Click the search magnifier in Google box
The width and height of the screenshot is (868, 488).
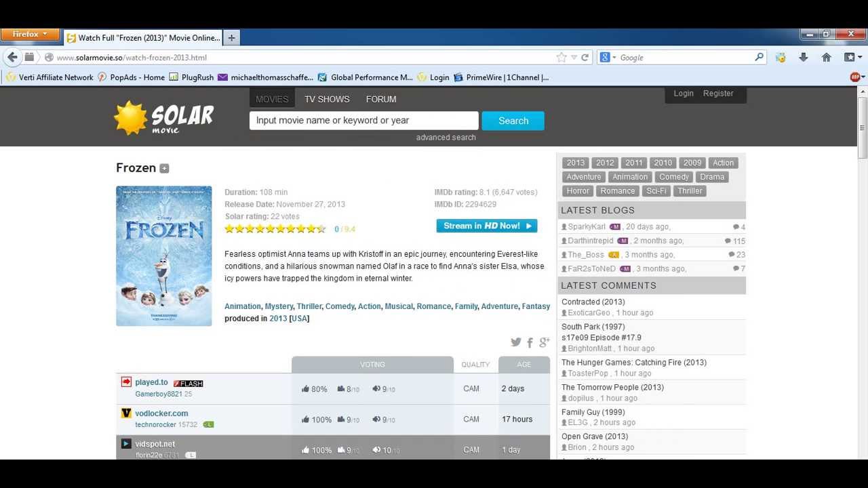(759, 58)
